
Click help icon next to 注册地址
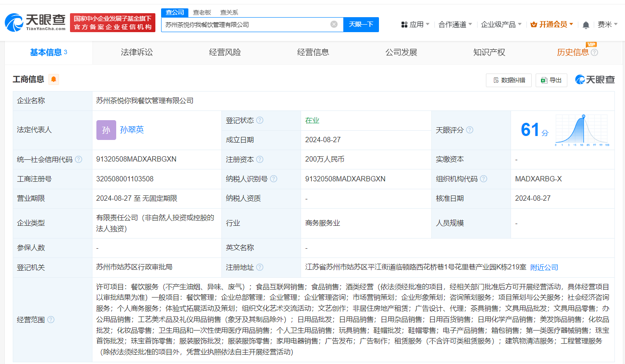pyautogui.click(x=260, y=267)
